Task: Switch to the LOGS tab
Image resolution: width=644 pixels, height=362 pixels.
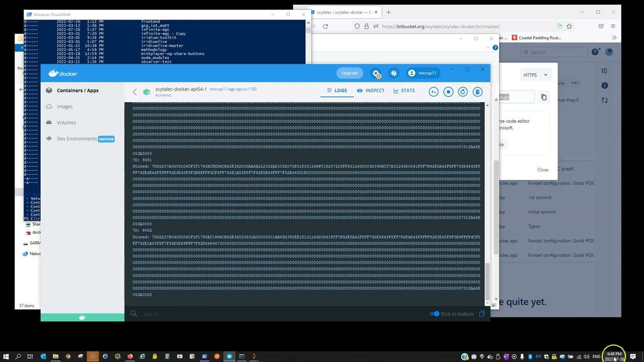Action: pos(337,90)
